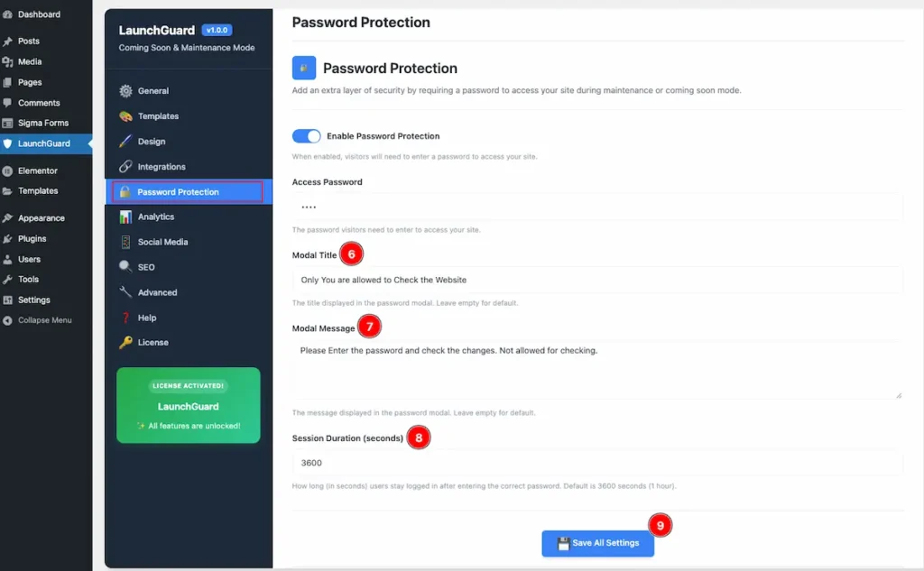Click the Elementor icon
This screenshot has width=924, height=571.
click(x=7, y=170)
